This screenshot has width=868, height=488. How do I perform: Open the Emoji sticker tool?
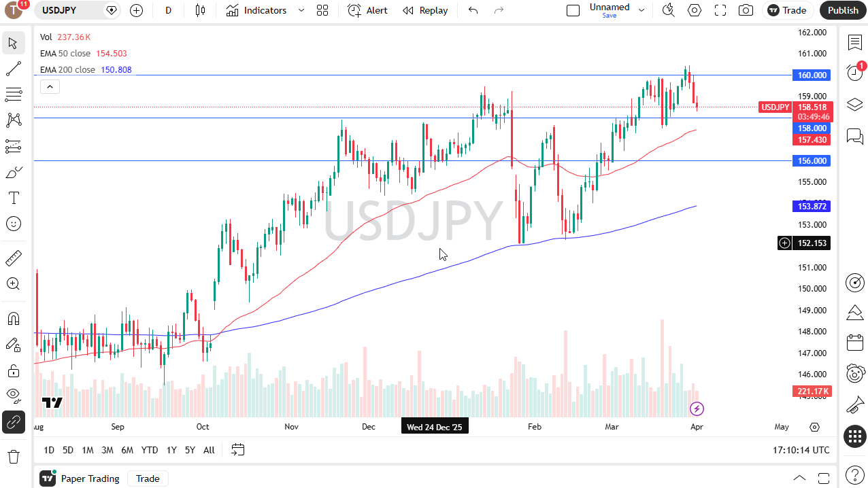point(14,224)
